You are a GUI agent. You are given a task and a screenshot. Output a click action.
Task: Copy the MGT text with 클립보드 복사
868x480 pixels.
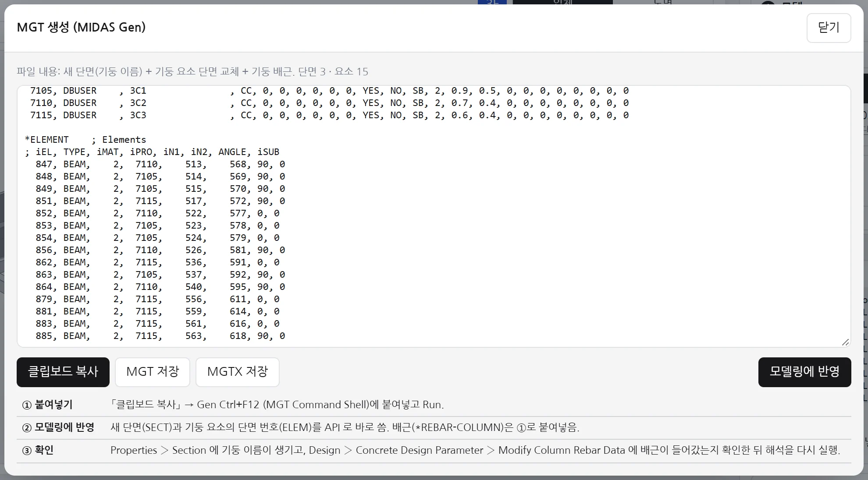click(x=63, y=372)
